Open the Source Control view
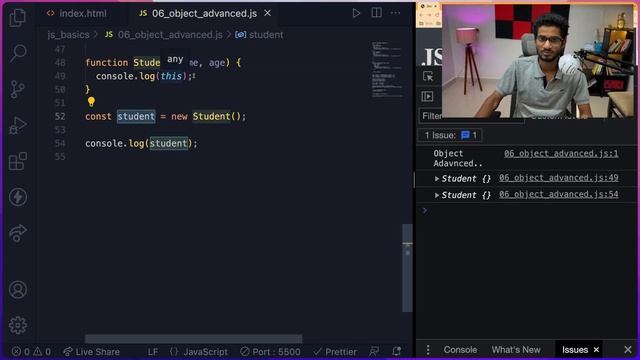The height and width of the screenshot is (360, 640). coord(18,89)
